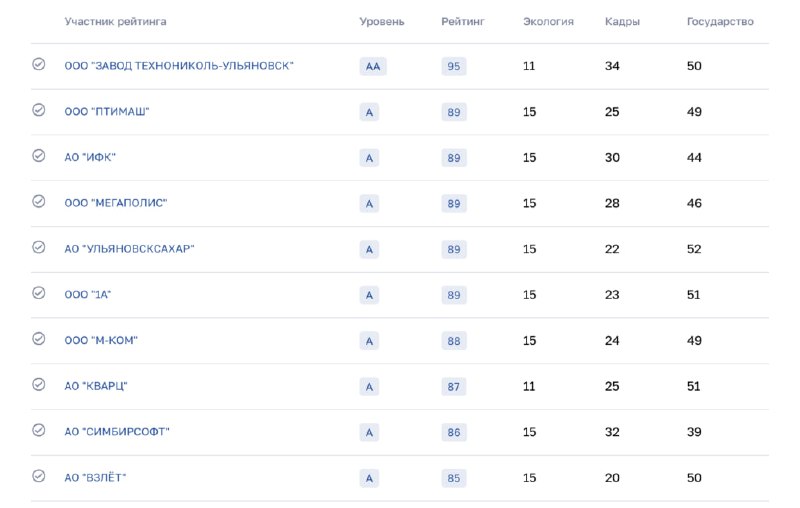Click Кадры value 24 in М-КОМ row
The image size is (800, 508).
click(x=612, y=340)
